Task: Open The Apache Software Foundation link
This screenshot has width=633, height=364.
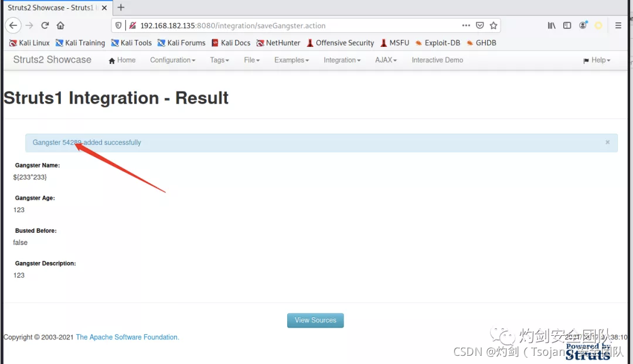Action: 127,337
